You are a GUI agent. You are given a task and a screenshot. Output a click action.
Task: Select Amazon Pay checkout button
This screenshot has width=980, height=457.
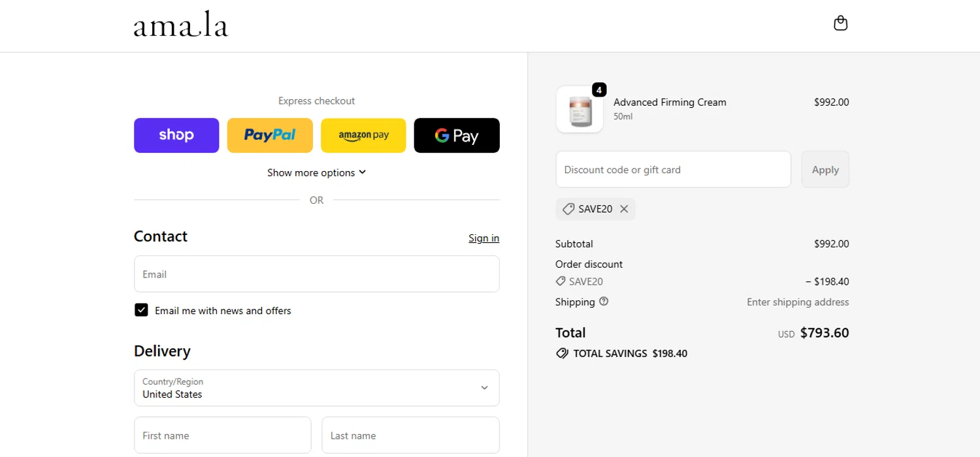pyautogui.click(x=363, y=135)
